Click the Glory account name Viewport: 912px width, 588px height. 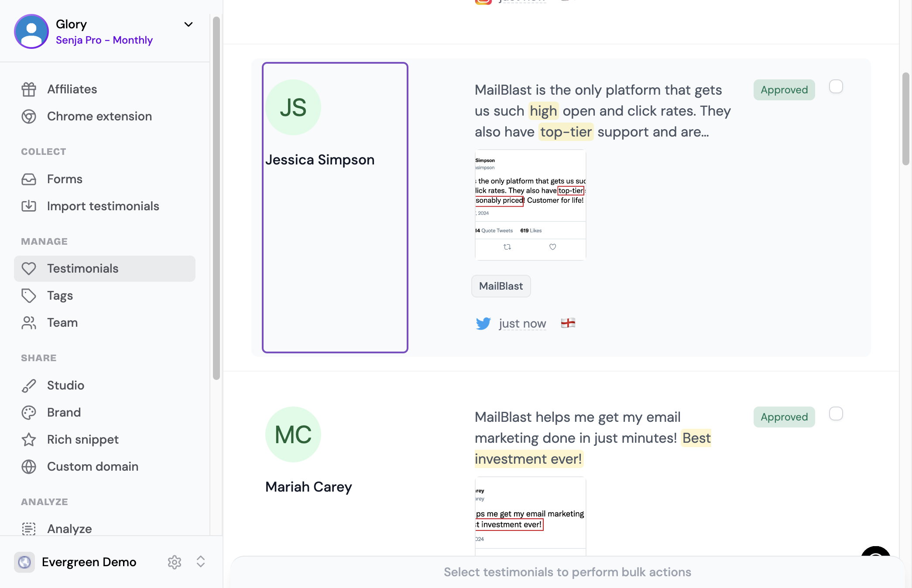click(x=72, y=24)
